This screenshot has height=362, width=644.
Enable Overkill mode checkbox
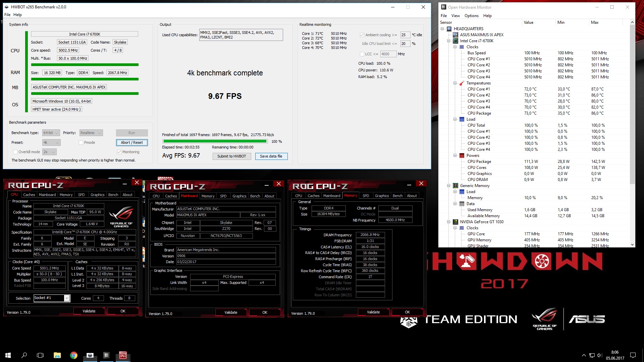pyautogui.click(x=15, y=152)
